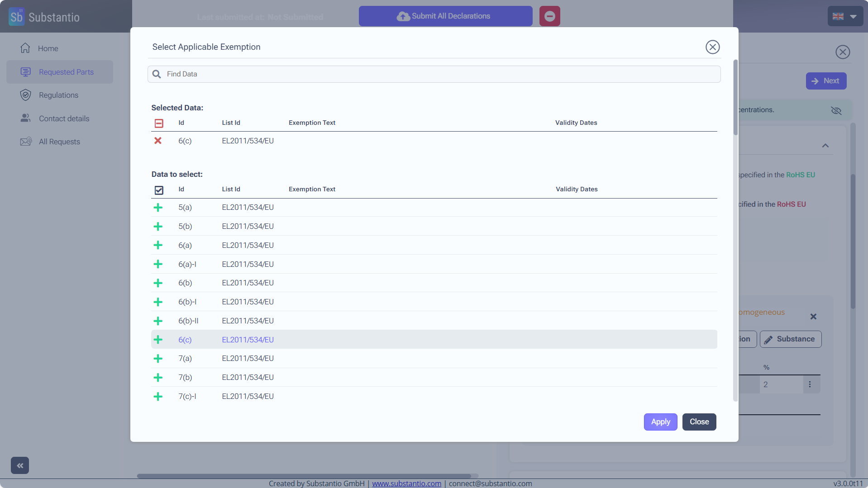Collapse section using the up chevron
Screen dimensions: 868x488
coord(825,146)
